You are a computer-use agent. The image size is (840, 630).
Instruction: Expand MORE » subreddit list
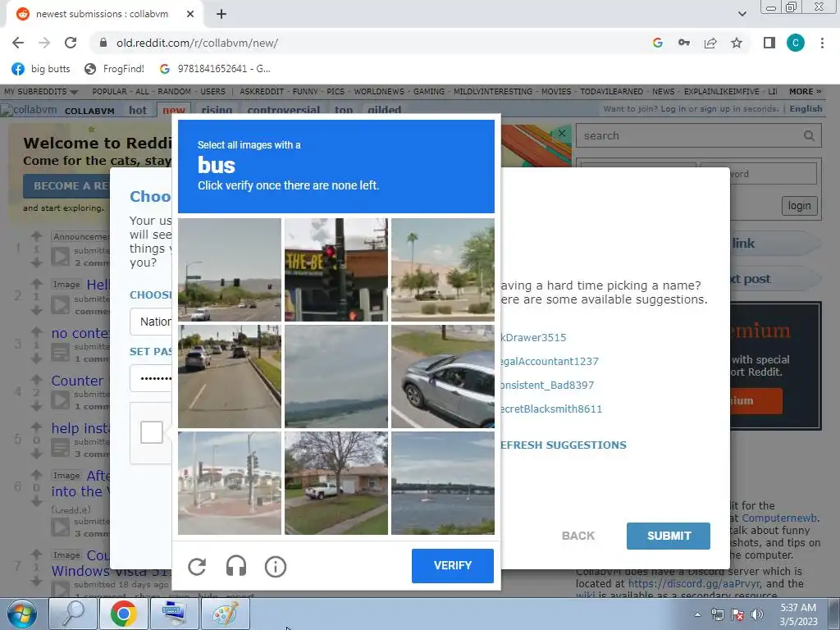tap(805, 92)
